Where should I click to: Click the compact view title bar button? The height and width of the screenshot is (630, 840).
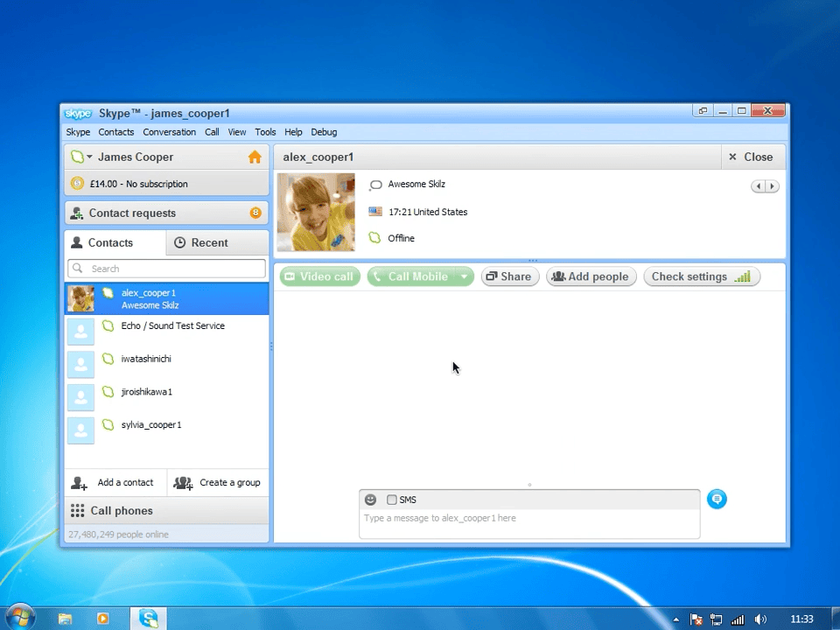[x=703, y=111]
